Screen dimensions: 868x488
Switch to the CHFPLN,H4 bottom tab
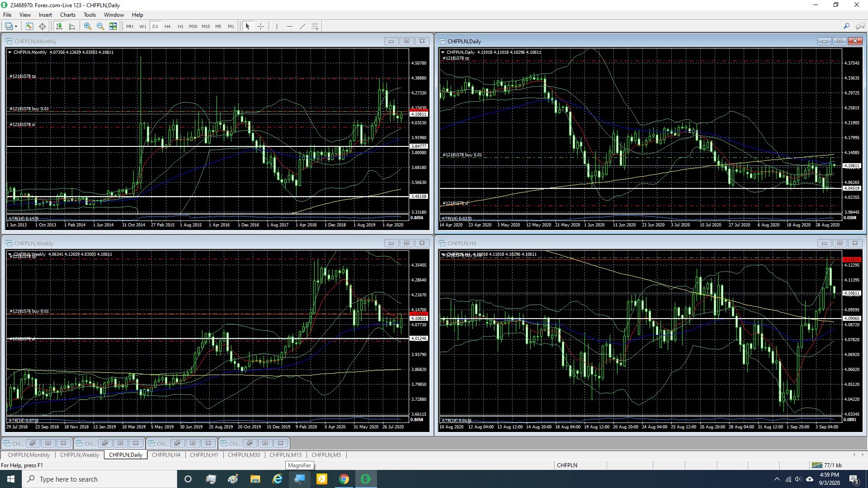click(166, 455)
